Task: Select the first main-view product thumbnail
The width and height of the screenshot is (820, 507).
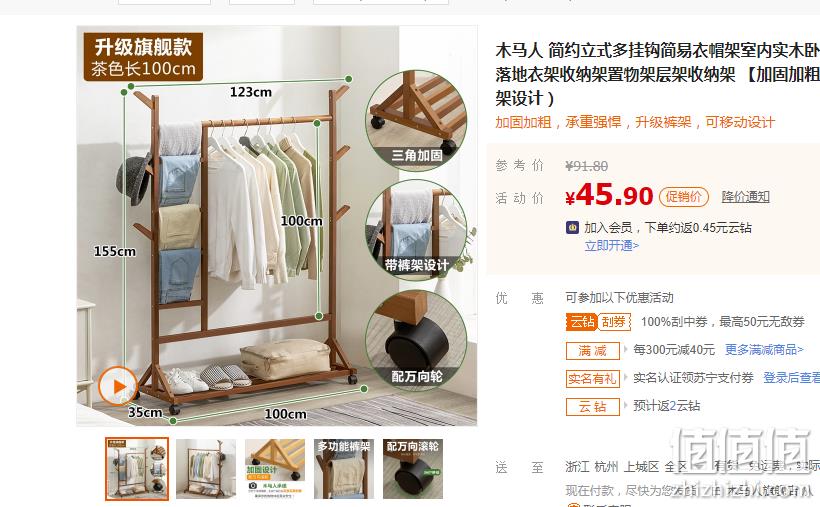Action: click(137, 469)
